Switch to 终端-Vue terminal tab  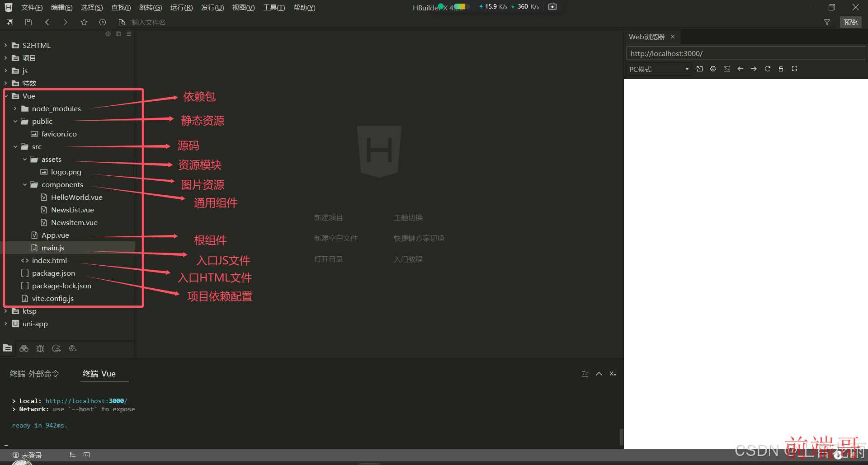point(99,374)
